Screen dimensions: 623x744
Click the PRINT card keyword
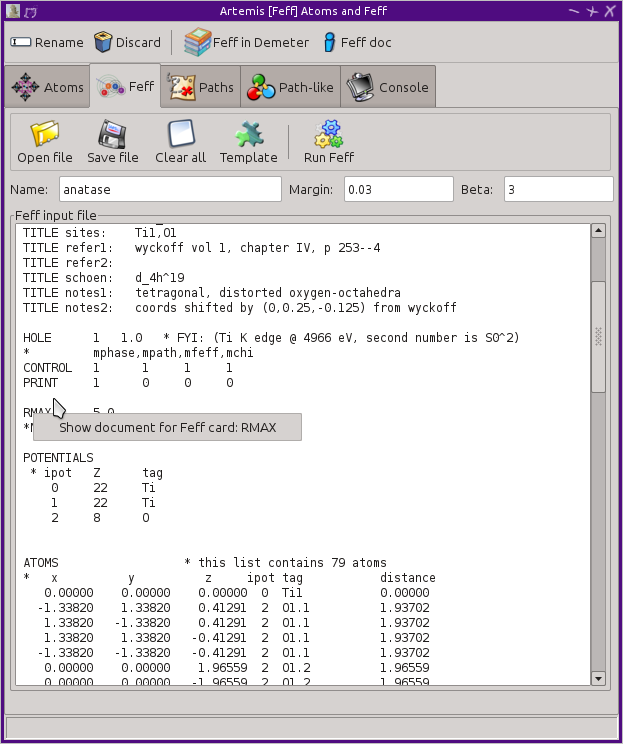(x=40, y=383)
